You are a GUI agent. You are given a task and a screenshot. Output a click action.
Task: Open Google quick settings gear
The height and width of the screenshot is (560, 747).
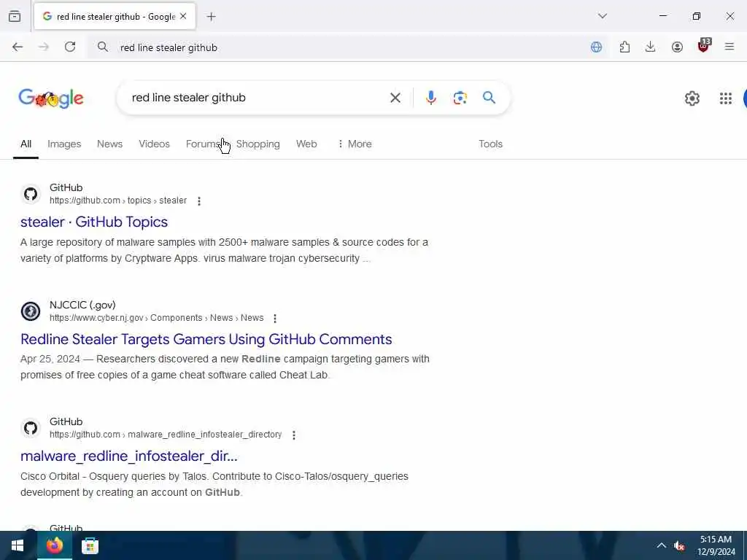click(x=692, y=98)
